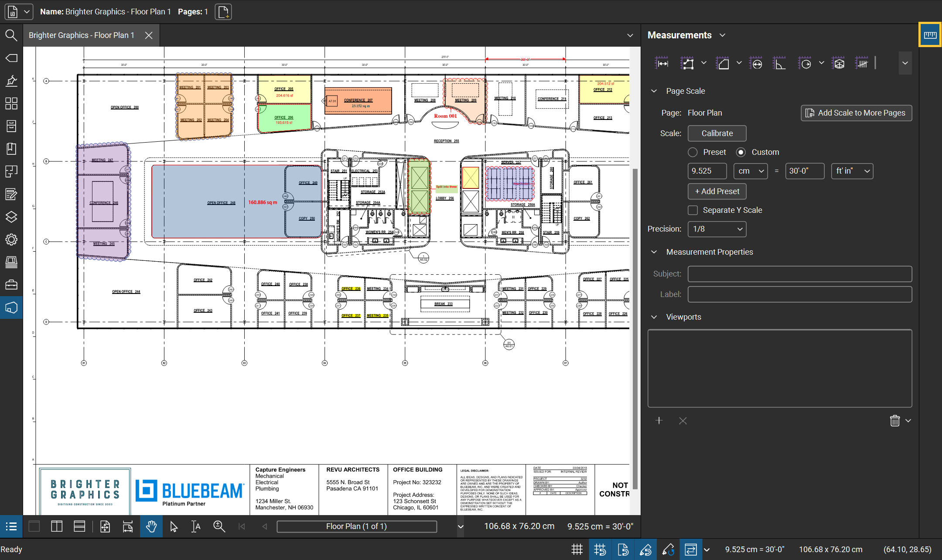This screenshot has width=942, height=560.
Task: Open the Precision 1/8 dropdown
Action: [x=717, y=229]
